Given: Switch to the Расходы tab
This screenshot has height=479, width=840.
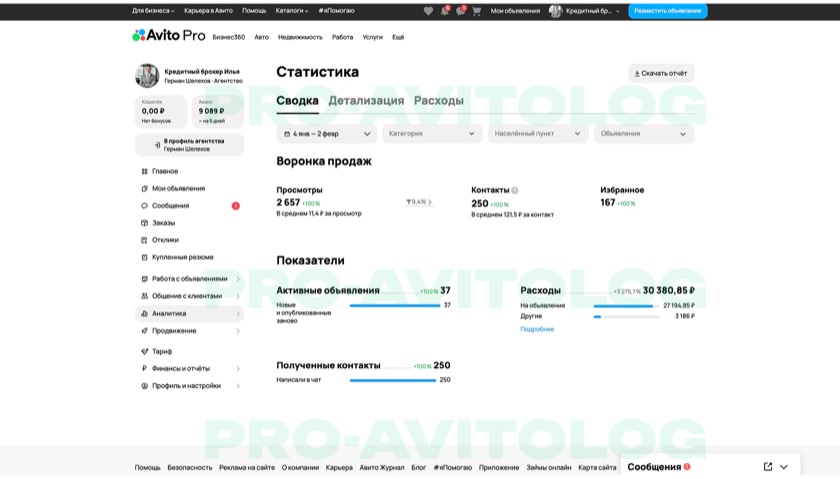Looking at the screenshot, I should tap(439, 101).
